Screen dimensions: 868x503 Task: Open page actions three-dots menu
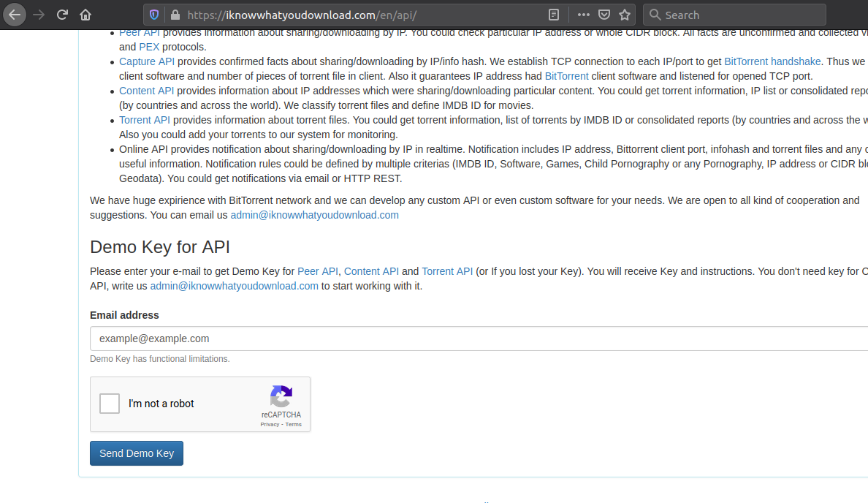584,15
